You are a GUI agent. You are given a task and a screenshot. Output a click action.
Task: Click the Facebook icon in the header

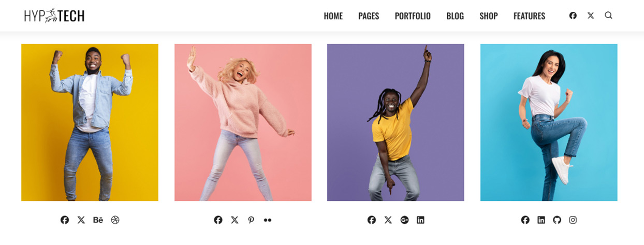pyautogui.click(x=573, y=16)
